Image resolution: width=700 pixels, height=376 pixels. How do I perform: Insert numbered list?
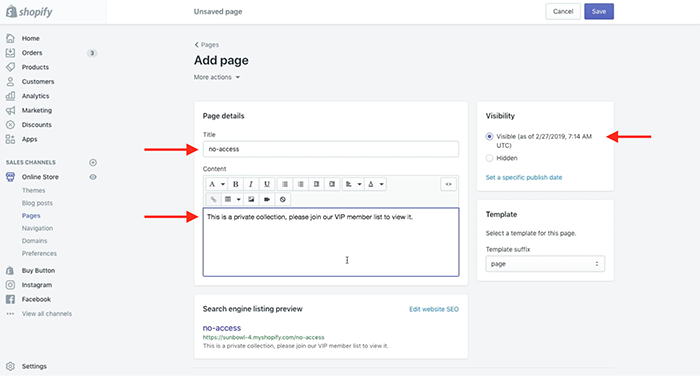click(300, 184)
